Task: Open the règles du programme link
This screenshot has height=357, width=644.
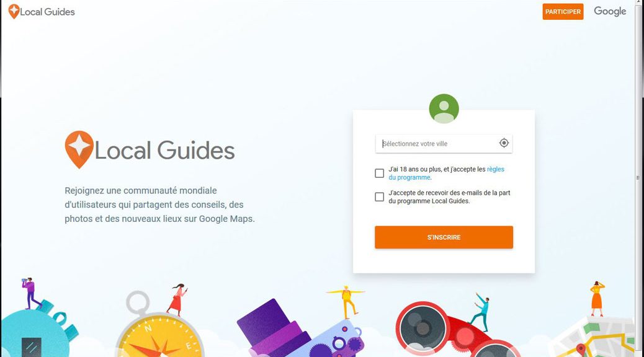Action: [447, 173]
